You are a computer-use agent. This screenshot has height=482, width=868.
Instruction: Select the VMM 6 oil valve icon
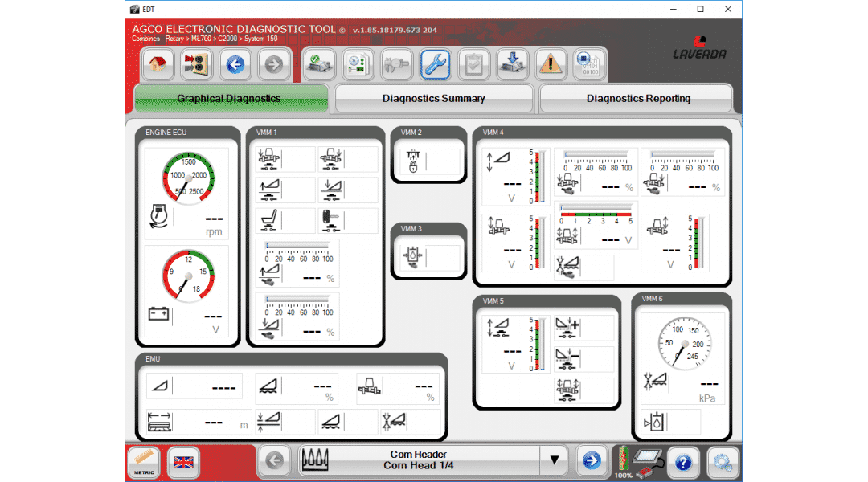click(x=653, y=423)
